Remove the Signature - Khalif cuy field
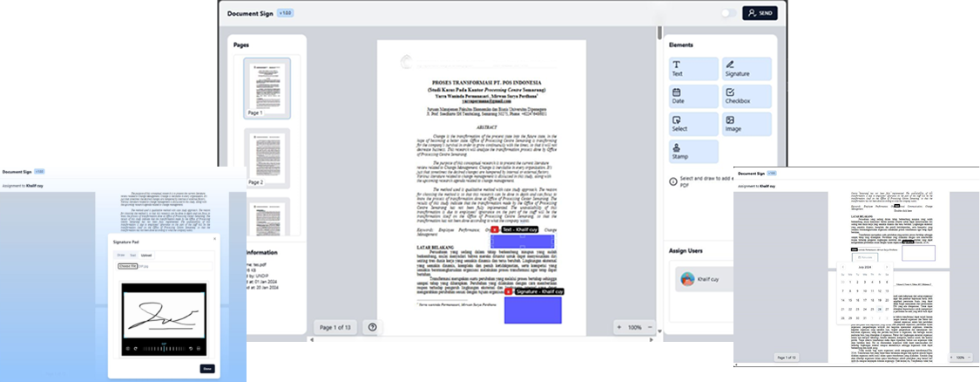The height and width of the screenshot is (382, 980). tap(510, 292)
